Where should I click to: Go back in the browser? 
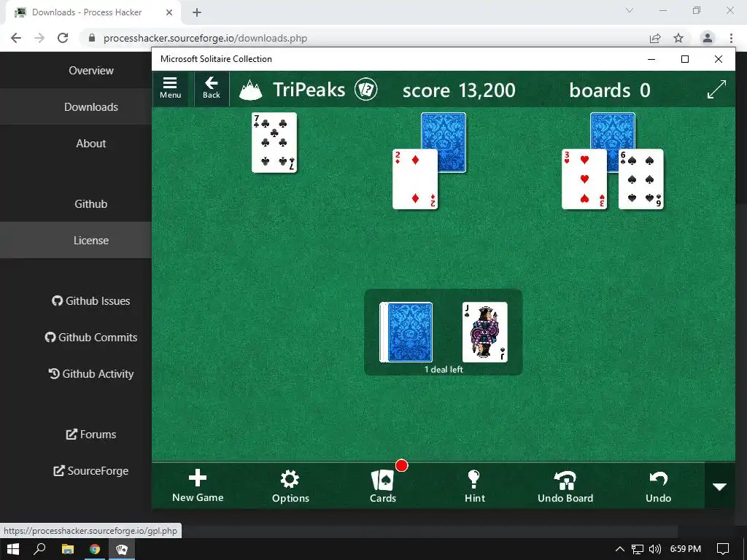pos(16,38)
